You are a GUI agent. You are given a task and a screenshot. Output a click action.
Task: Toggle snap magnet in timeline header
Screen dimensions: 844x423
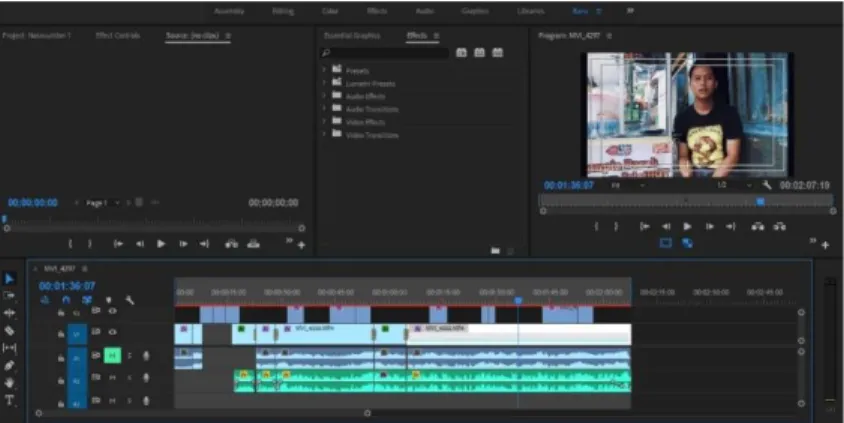(66, 300)
